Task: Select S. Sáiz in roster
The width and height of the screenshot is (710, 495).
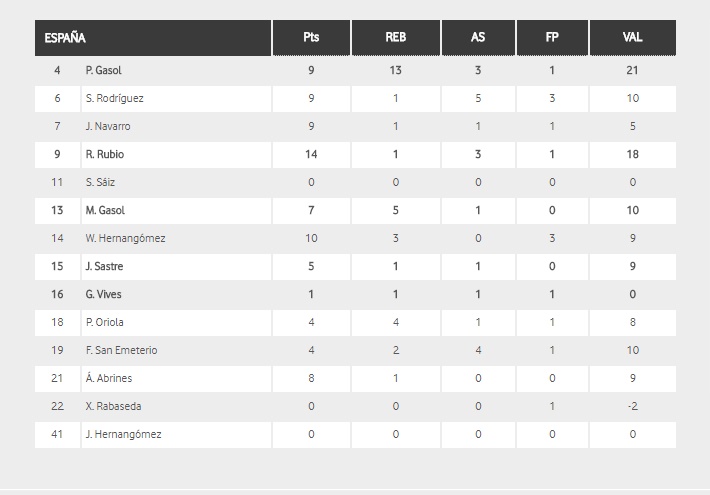Action: coord(102,183)
